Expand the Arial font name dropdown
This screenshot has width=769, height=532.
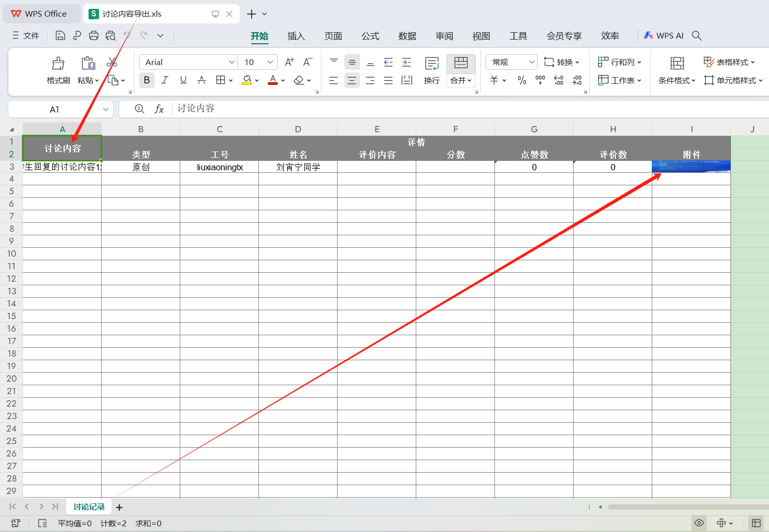pos(231,62)
